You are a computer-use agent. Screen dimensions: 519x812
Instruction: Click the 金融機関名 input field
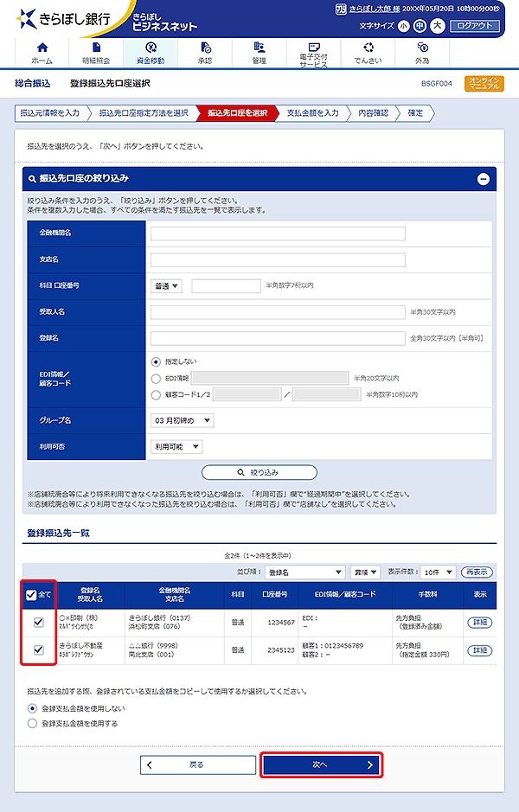pyautogui.click(x=278, y=233)
